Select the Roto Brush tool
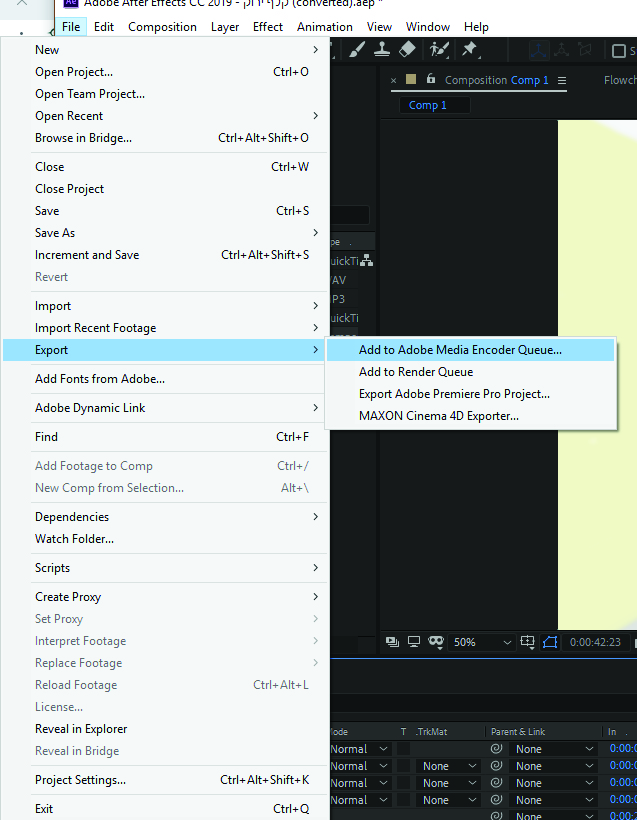This screenshot has width=637, height=820. pos(439,50)
